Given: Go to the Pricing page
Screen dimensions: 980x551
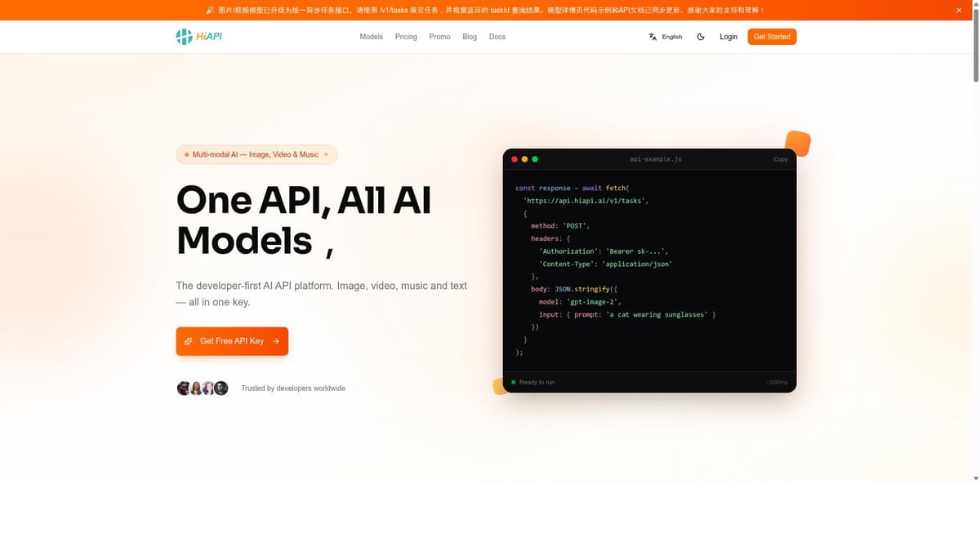Looking at the screenshot, I should coord(406,37).
